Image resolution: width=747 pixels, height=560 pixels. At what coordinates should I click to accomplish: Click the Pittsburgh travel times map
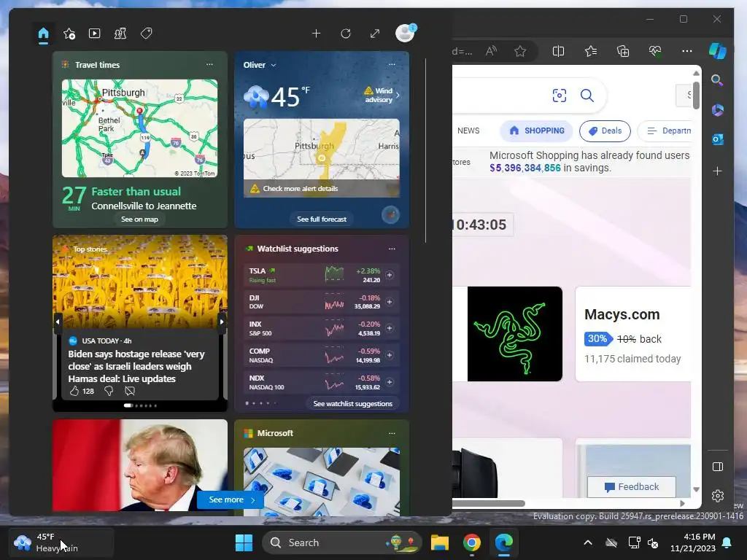click(139, 128)
